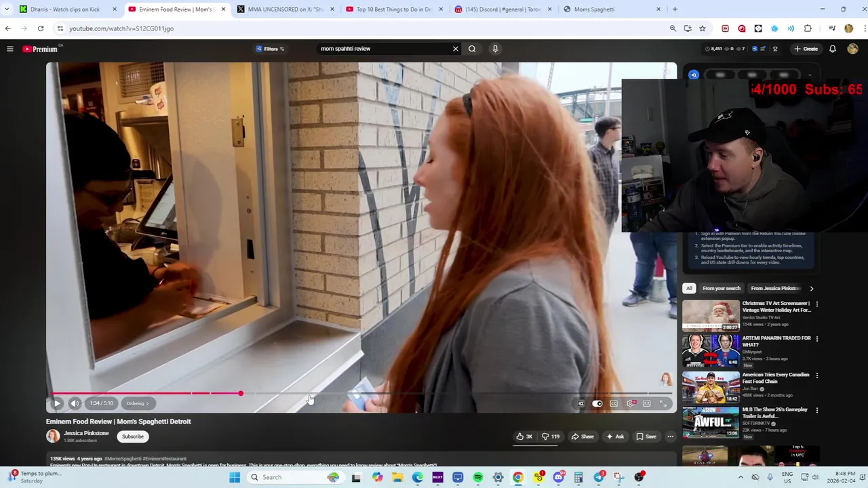Open Jessica Pinkstone channel name link
Viewport: 868px width, 488px height.
tap(86, 433)
